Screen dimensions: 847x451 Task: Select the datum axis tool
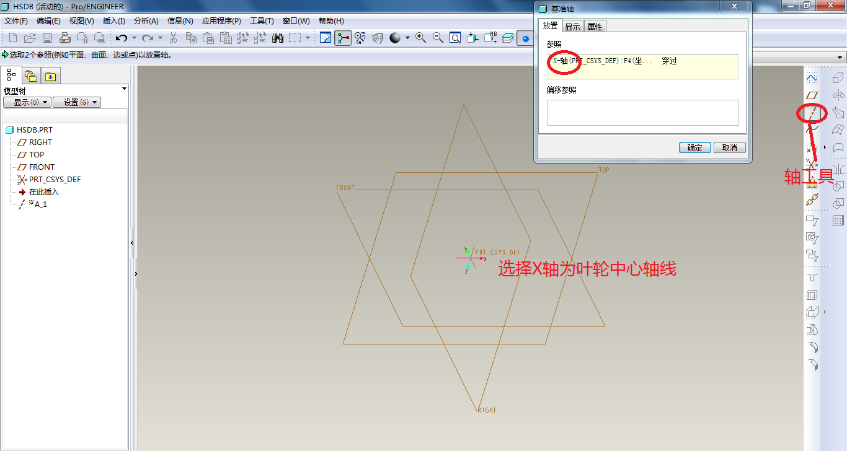pyautogui.click(x=811, y=113)
